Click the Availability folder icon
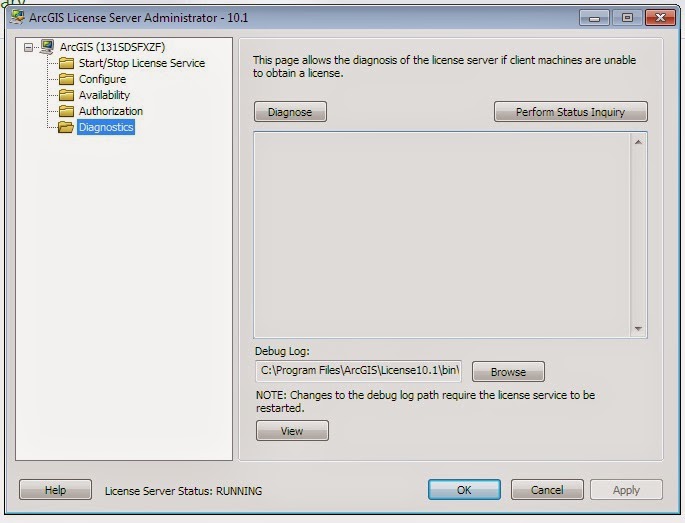 point(66,95)
